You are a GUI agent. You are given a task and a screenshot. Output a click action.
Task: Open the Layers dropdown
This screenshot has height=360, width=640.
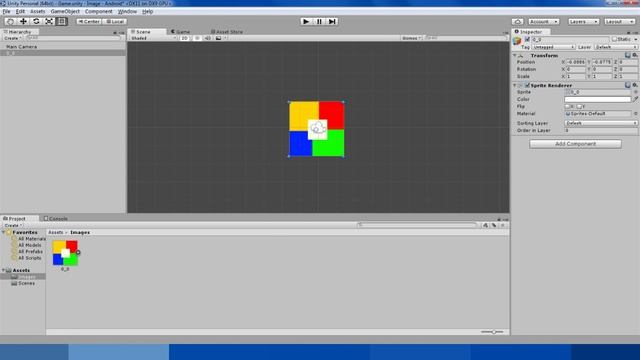pos(583,21)
